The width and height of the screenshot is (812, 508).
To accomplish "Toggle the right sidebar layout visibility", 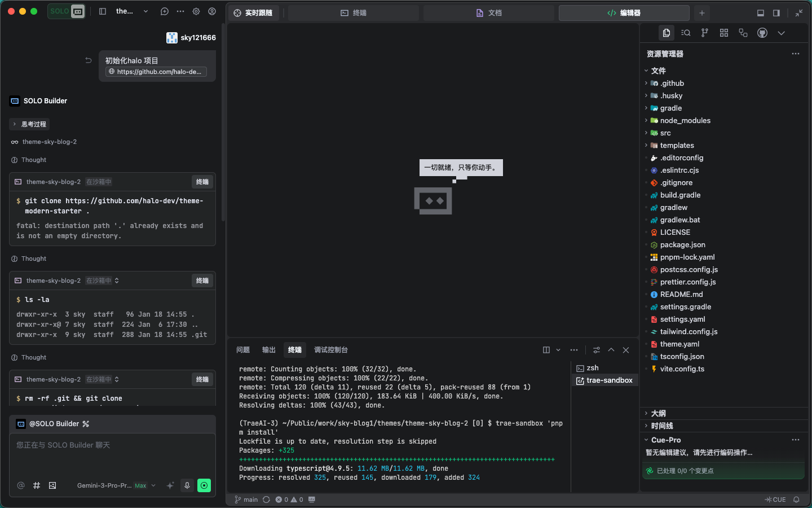I will coord(776,13).
